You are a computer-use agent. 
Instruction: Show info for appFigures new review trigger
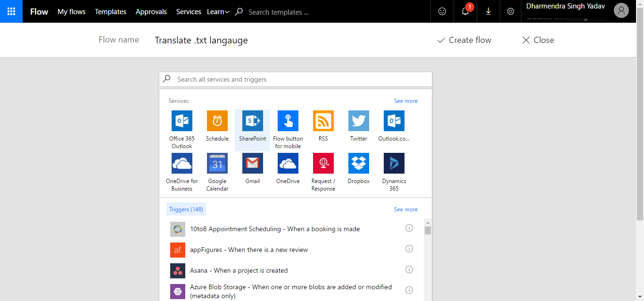(x=409, y=249)
